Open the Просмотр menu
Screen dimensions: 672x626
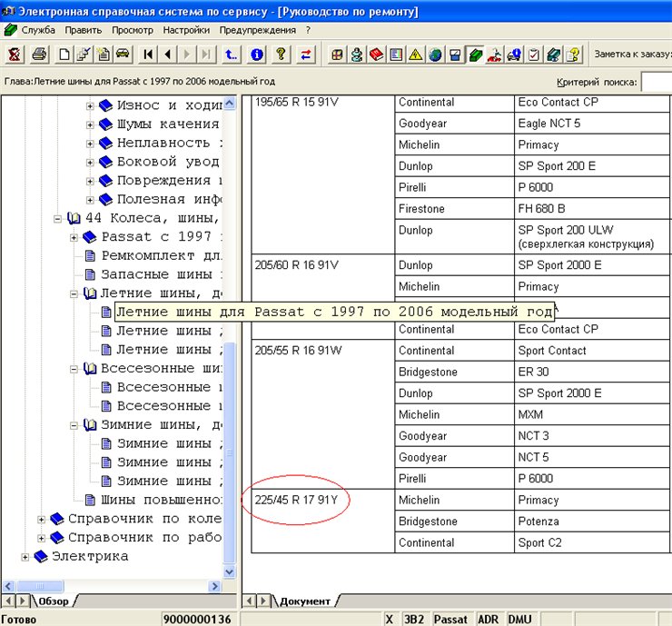coord(133,30)
